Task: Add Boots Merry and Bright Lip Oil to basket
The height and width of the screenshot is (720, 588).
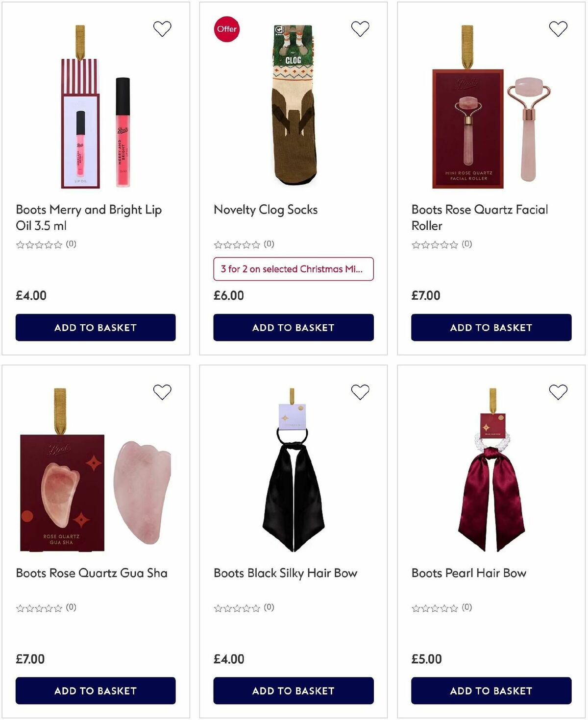Action: 96,327
